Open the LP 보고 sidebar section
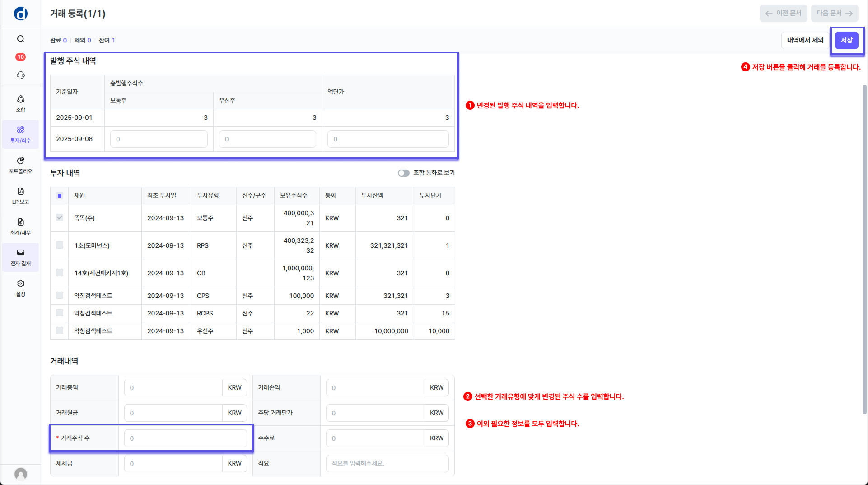The image size is (868, 485). (x=21, y=196)
